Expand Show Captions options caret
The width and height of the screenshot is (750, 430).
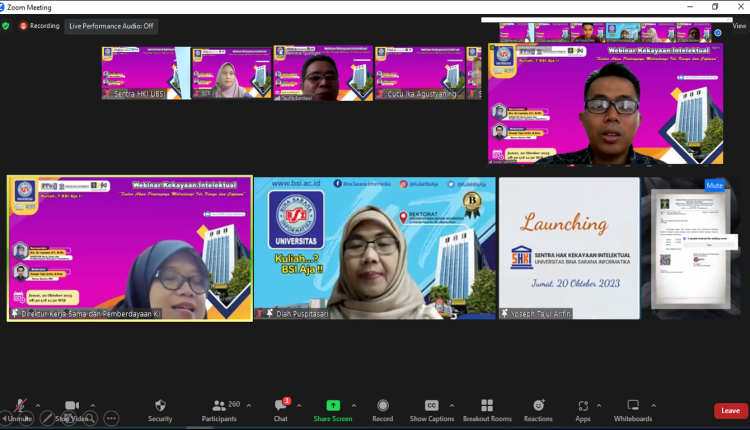coord(452,406)
